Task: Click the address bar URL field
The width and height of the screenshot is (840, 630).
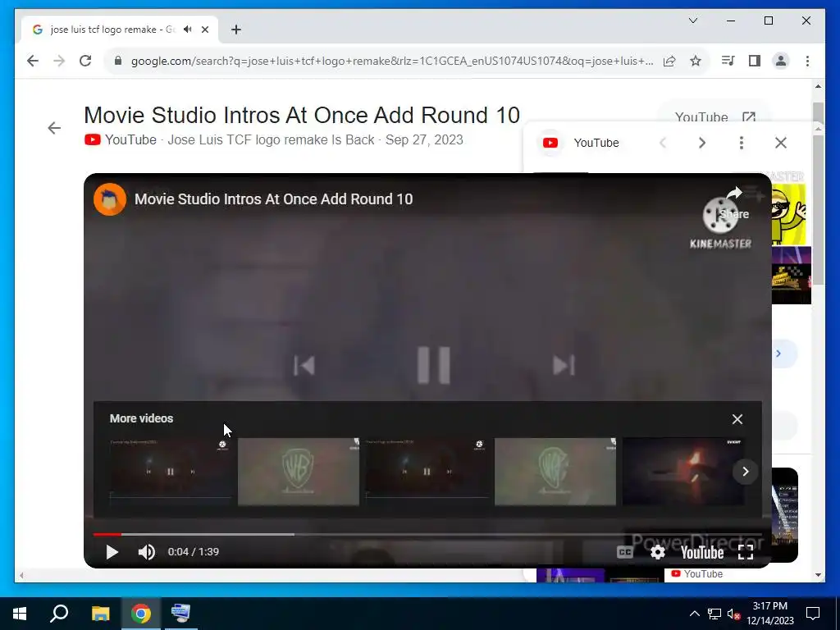Action: coord(391,61)
